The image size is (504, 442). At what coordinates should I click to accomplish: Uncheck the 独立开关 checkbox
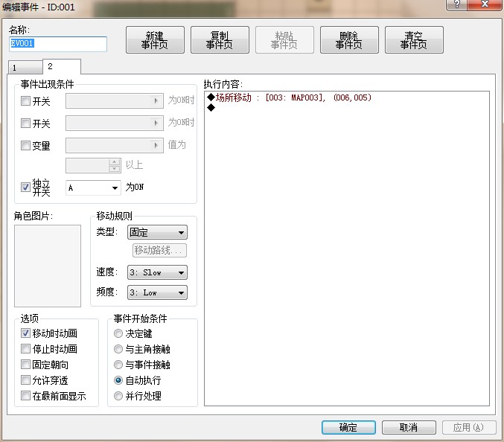25,187
